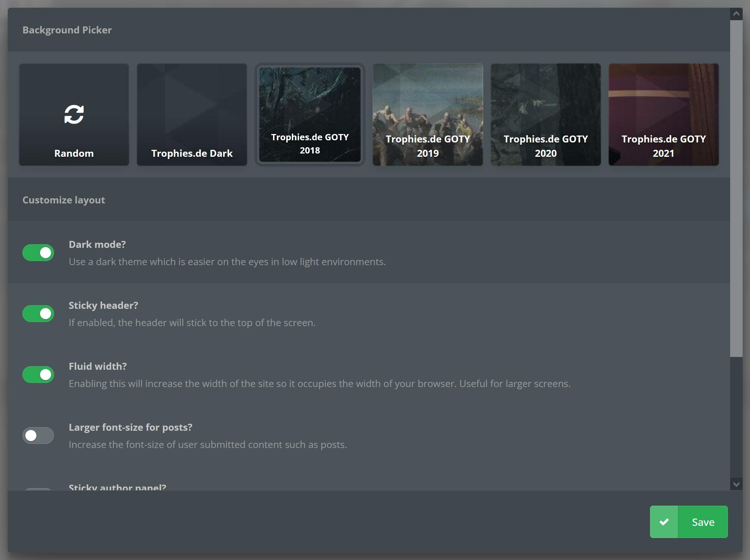The image size is (750, 560).
Task: Click the vertical scrollbar thumb
Action: click(x=736, y=188)
